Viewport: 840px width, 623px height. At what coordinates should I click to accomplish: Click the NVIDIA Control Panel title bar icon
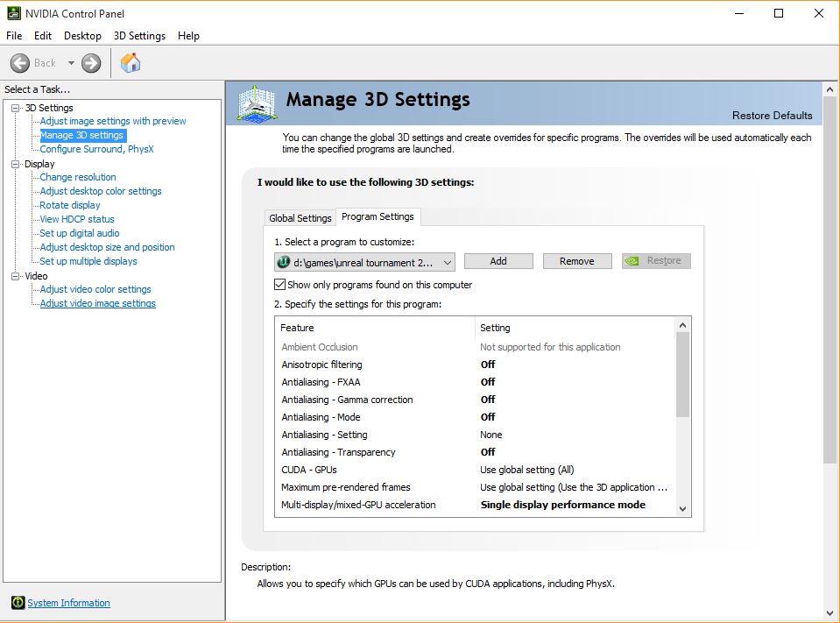(x=12, y=13)
